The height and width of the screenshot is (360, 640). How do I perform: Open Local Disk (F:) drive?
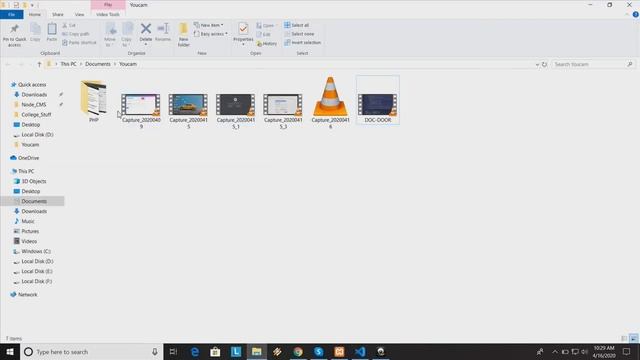[x=36, y=281]
